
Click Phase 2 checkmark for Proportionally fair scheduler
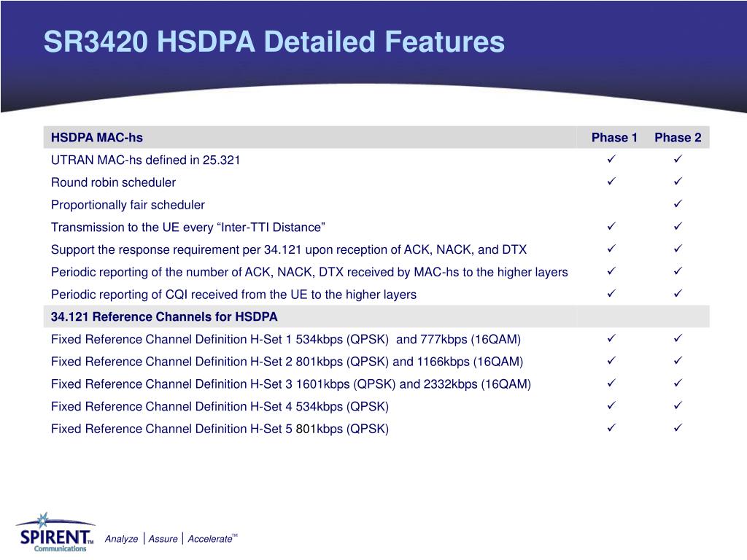pyautogui.click(x=678, y=203)
